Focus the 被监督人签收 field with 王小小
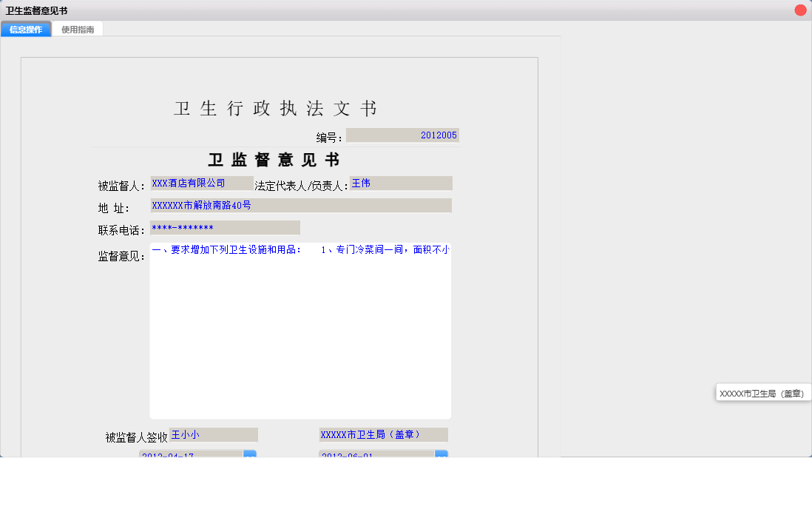 pyautogui.click(x=213, y=435)
